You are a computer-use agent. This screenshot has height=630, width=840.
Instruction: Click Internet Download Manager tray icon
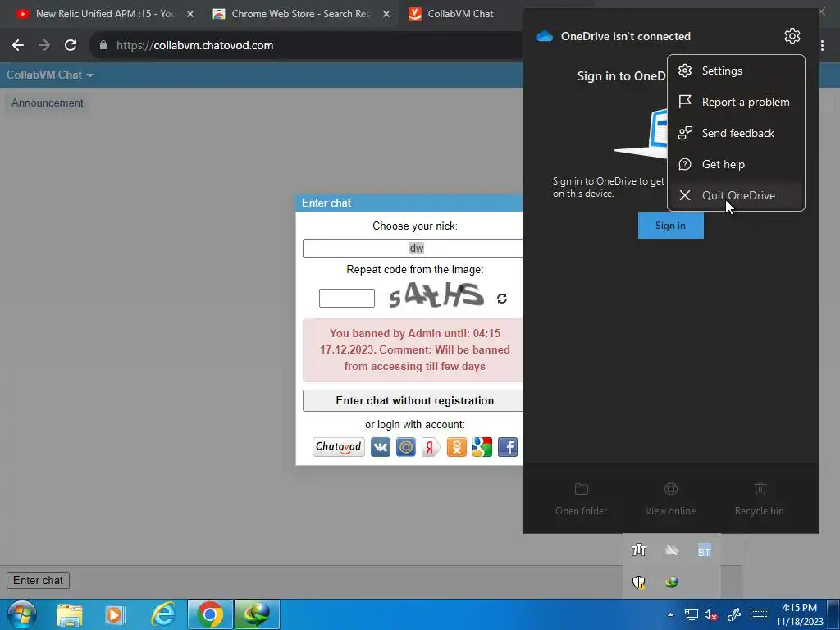671,582
